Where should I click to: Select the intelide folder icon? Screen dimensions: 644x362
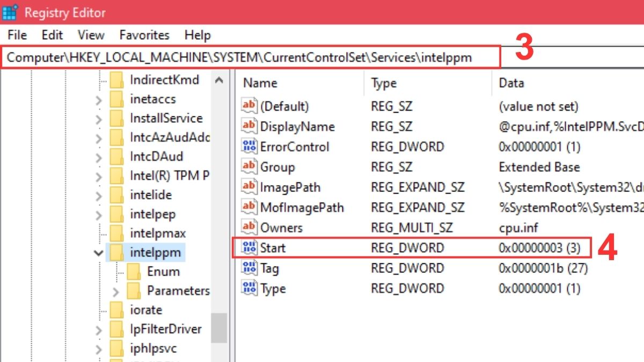pos(117,195)
